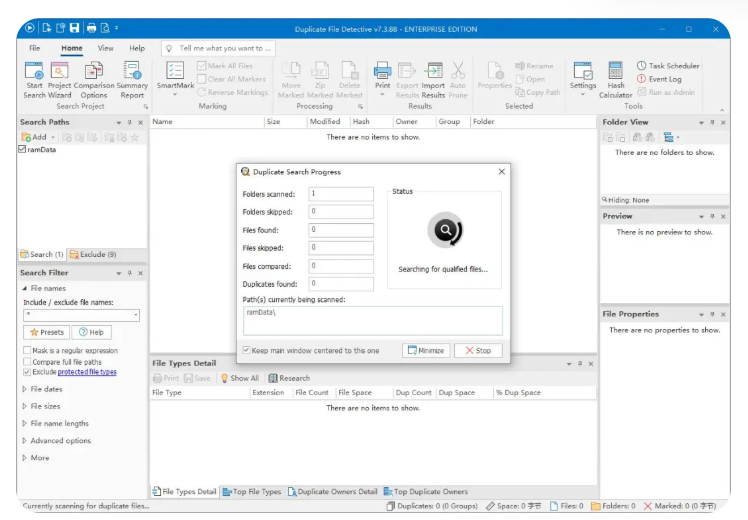Click Research in File Types Detail
This screenshot has height=520, width=748.
290,378
